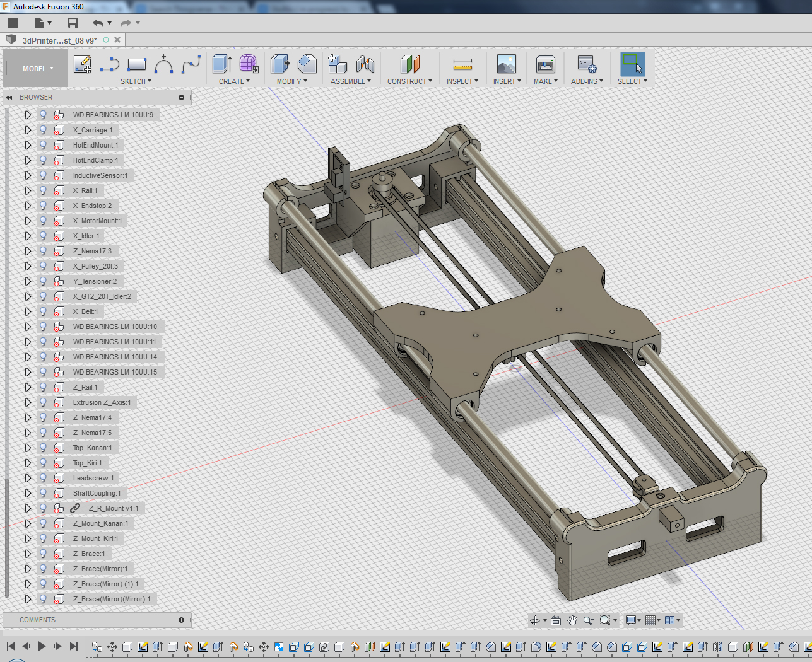This screenshot has width=812, height=662.
Task: Start a new sketch with Create Sketch icon
Action: coord(83,64)
